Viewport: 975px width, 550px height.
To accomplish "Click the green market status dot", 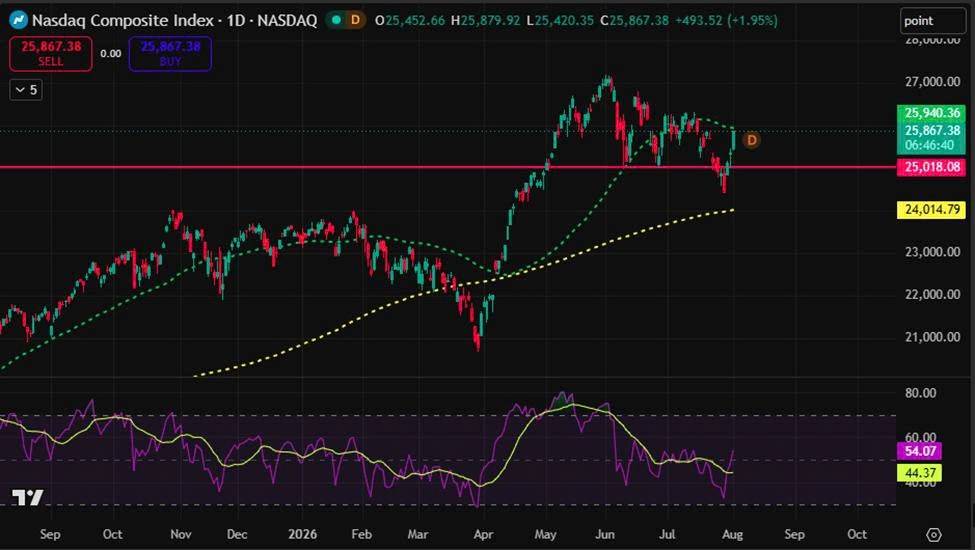I will pyautogui.click(x=336, y=20).
